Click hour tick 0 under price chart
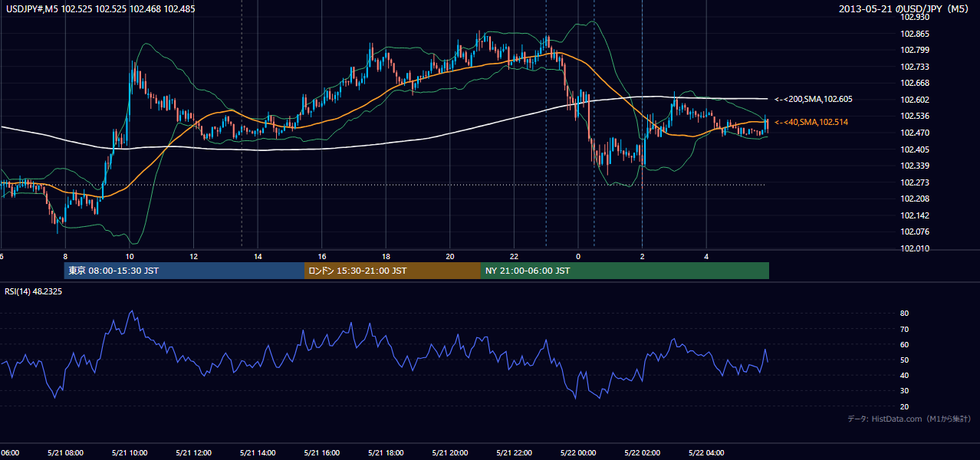The height and width of the screenshot is (460, 980). 578,256
